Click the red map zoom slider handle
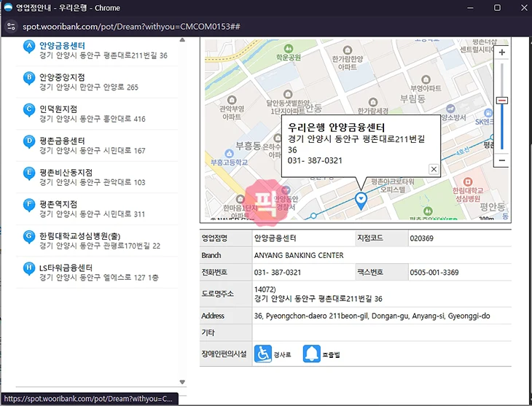 502,101
